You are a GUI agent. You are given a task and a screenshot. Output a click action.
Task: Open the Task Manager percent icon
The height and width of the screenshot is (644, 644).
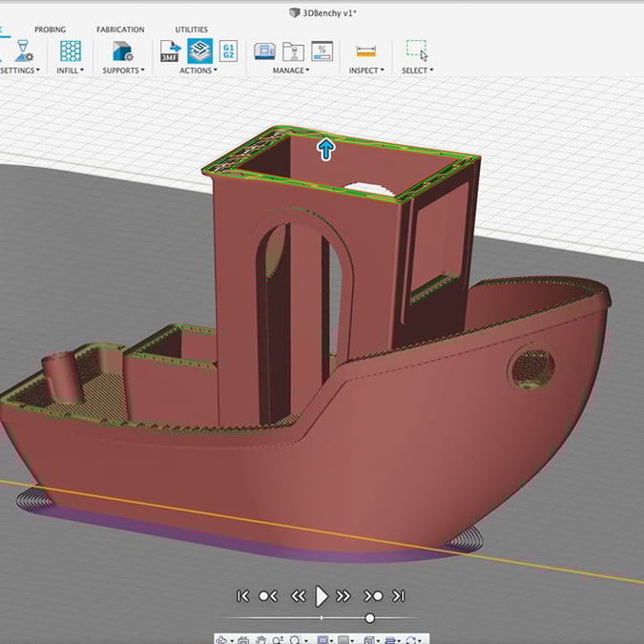coord(322,52)
